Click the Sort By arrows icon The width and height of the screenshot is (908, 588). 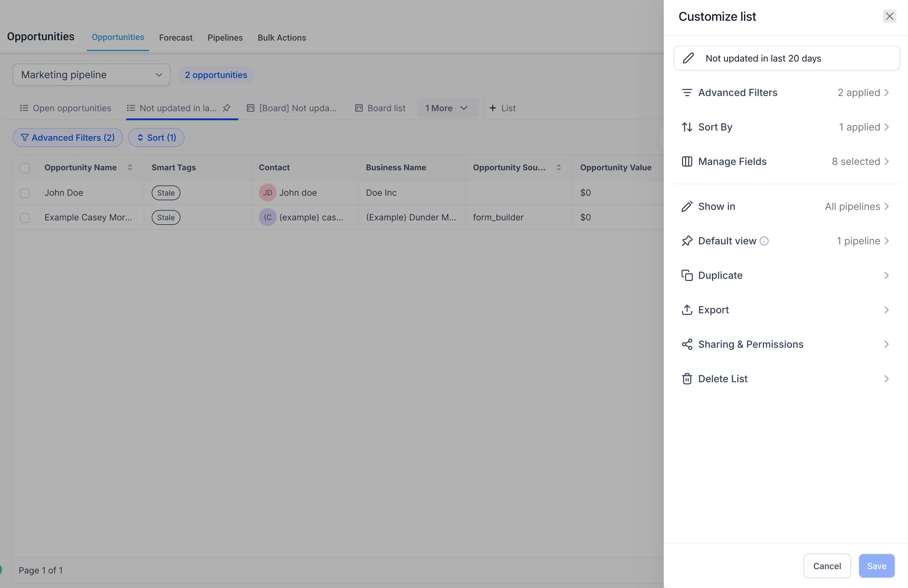pyautogui.click(x=687, y=127)
